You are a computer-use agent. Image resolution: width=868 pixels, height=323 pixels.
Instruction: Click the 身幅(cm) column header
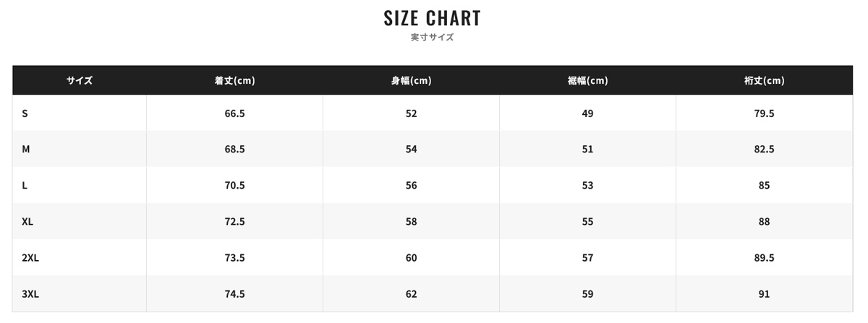(411, 80)
